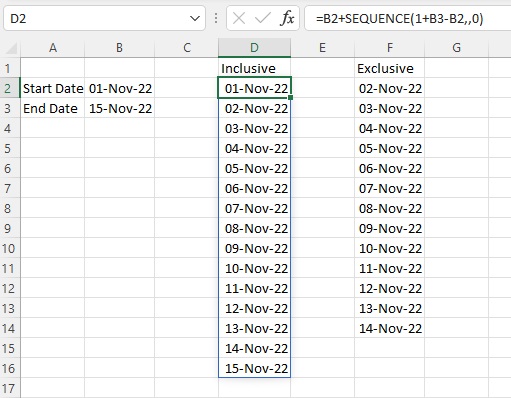Click the formula bar with SEQUENCE formula
511x398 pixels.
[408, 18]
